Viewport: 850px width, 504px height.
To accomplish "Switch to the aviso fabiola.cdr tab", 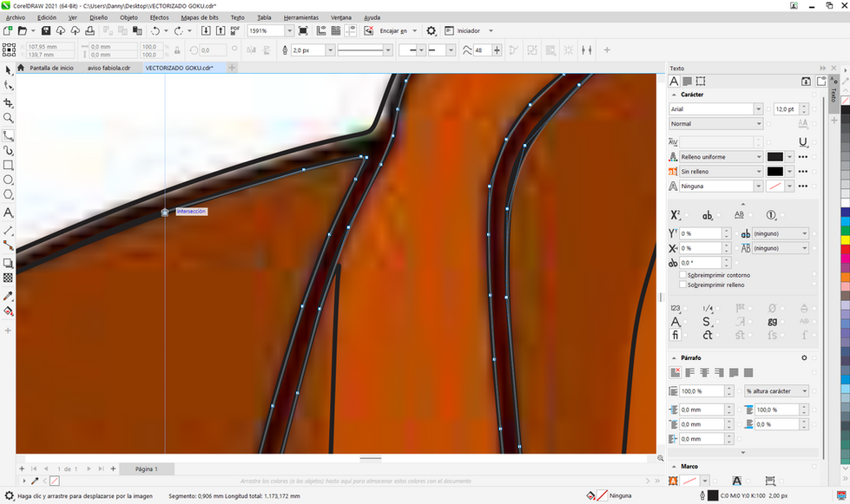I will pos(109,68).
